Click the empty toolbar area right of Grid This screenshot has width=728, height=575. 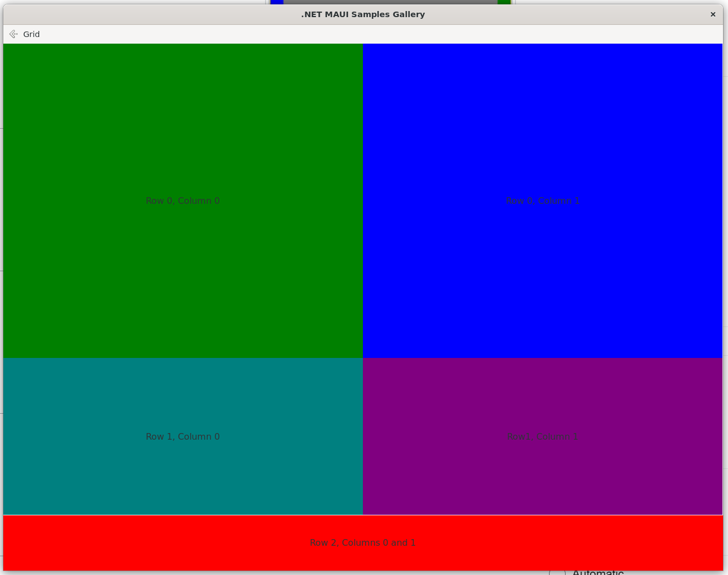coord(387,34)
